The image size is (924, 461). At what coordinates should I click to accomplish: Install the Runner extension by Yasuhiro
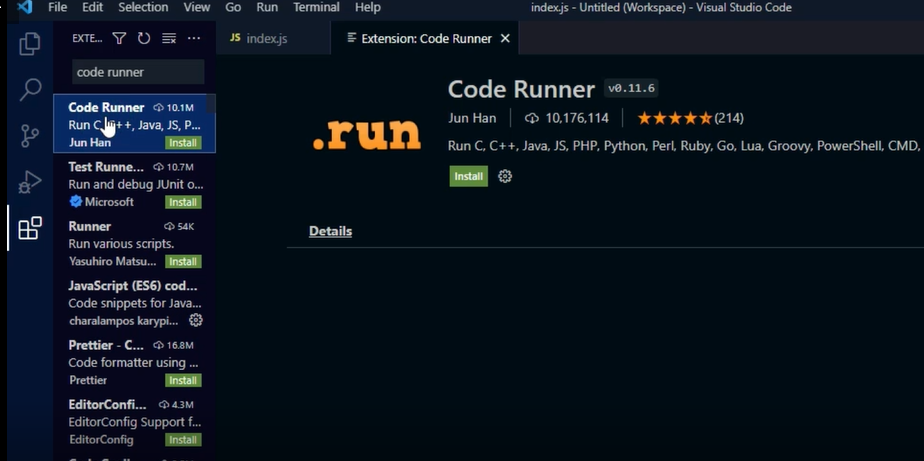tap(183, 261)
